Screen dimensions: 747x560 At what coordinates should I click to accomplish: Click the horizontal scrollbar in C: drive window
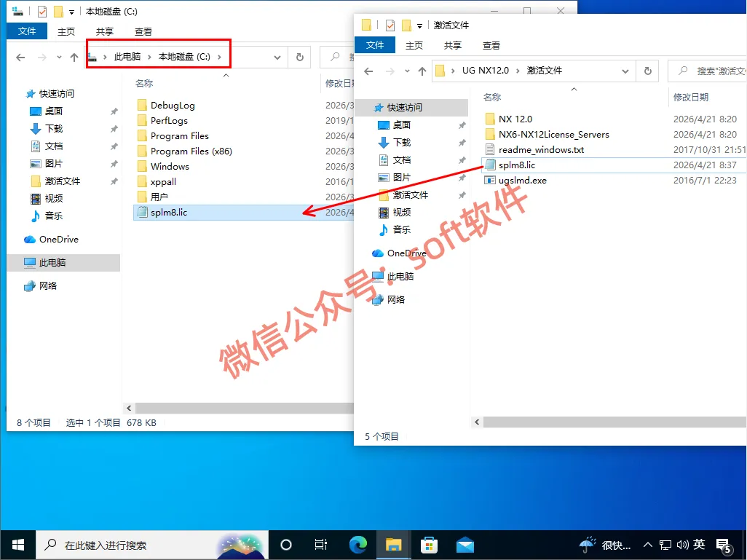244,408
